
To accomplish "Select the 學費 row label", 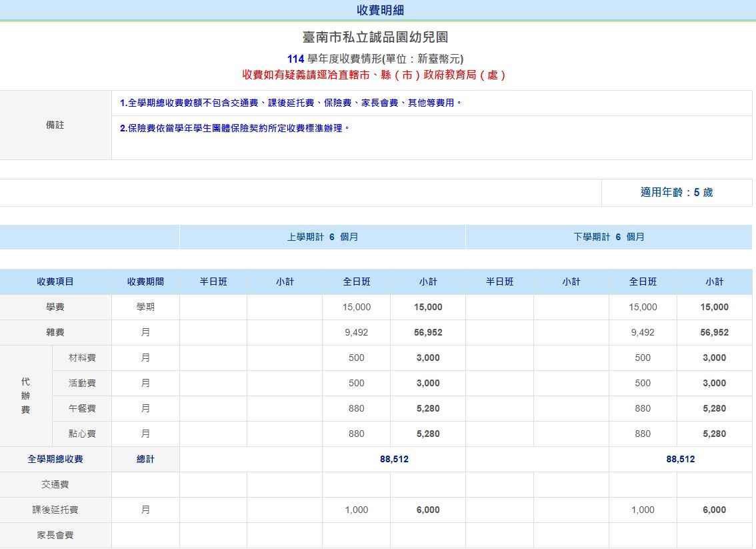I will [x=55, y=307].
